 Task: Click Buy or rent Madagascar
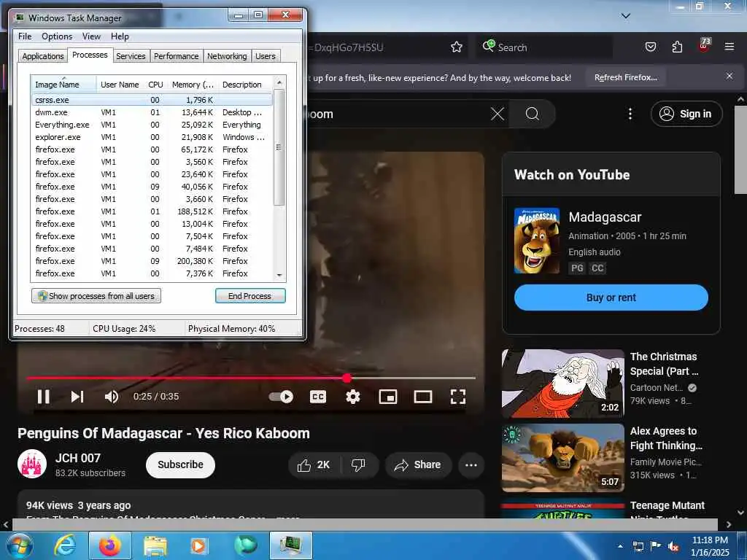point(611,297)
